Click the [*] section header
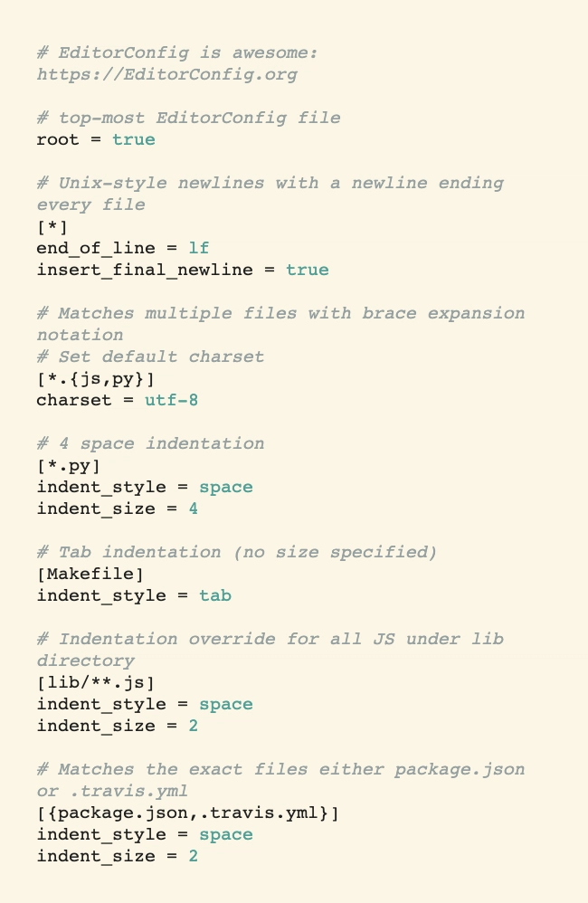This screenshot has width=588, height=903. click(x=52, y=227)
